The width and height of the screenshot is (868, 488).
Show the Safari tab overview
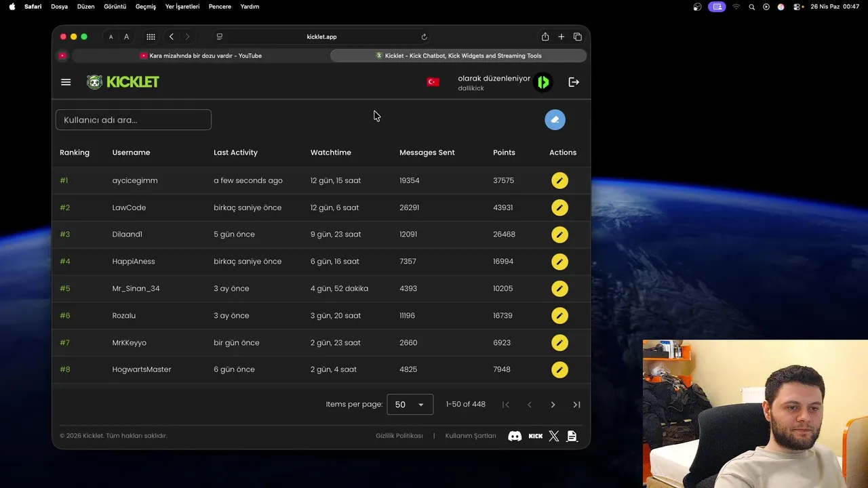(x=578, y=37)
